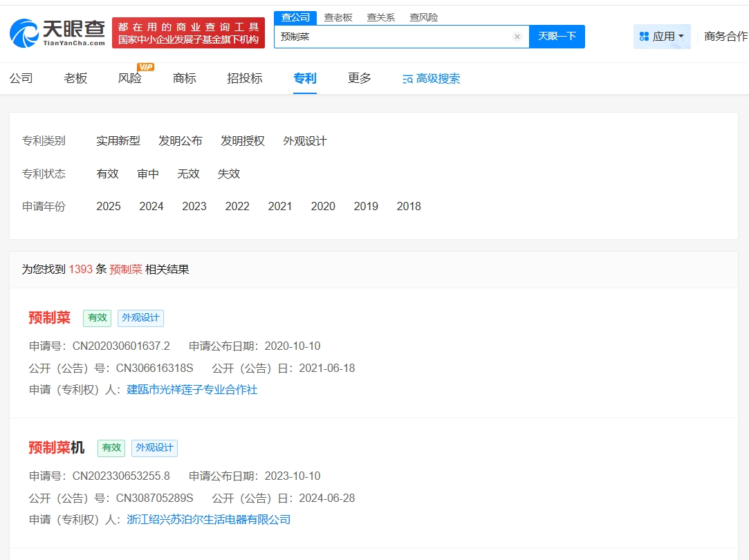Click the 天眼一下 search button

click(x=557, y=37)
